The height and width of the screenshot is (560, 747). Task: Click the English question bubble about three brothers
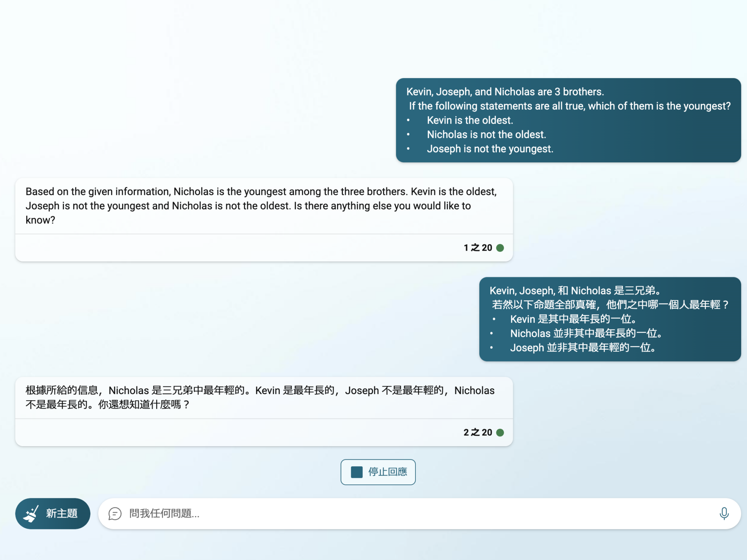pos(569,120)
